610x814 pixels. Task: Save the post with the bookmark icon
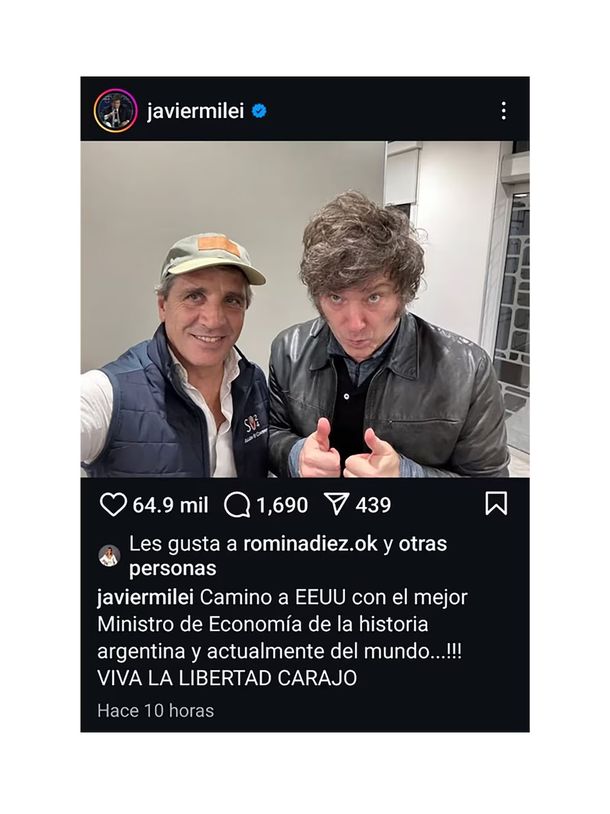click(x=496, y=504)
